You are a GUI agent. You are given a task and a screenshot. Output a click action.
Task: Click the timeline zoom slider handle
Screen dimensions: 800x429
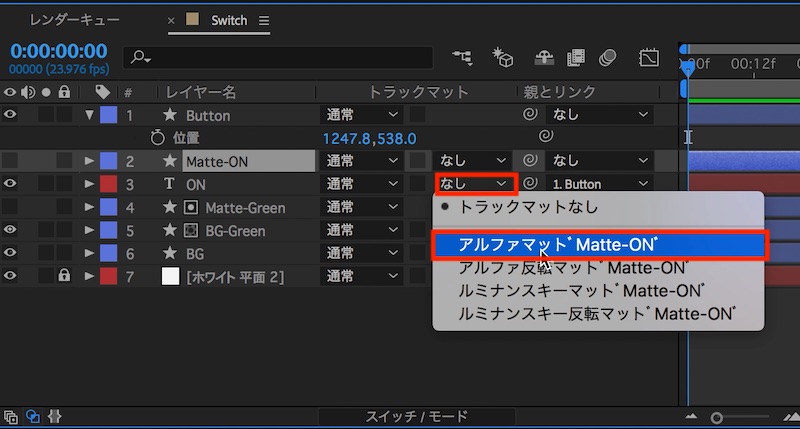pos(716,417)
